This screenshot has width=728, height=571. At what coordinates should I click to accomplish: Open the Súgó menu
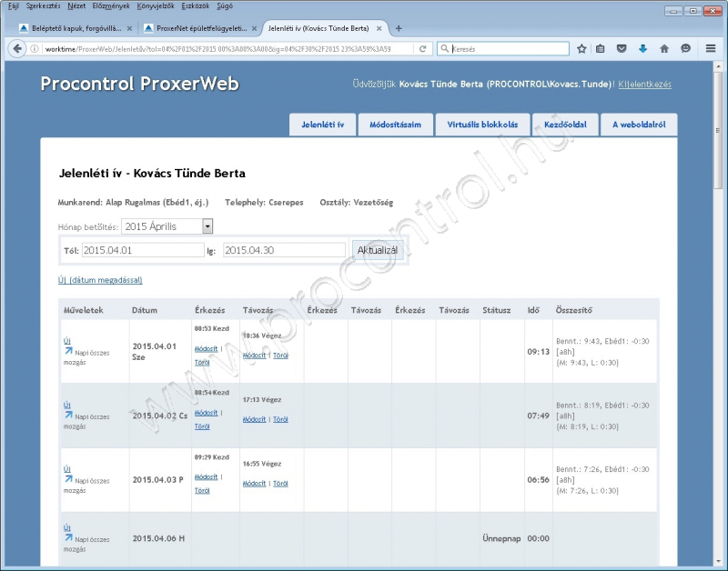click(225, 6)
